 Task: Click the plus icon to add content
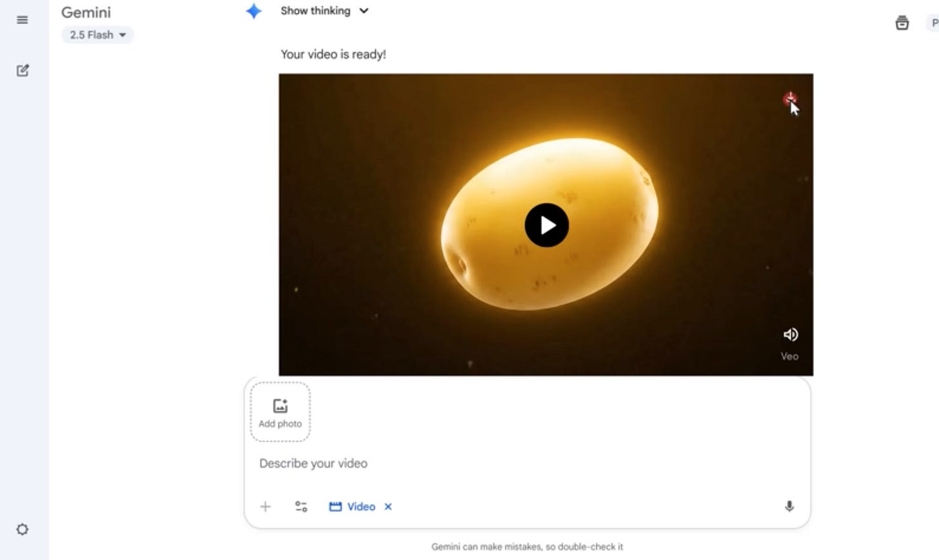[x=265, y=507]
